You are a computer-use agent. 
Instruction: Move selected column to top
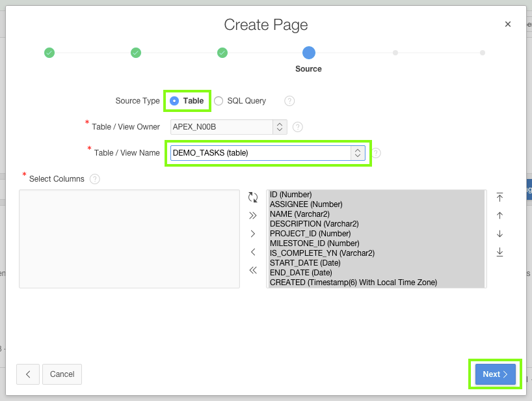[x=499, y=197]
